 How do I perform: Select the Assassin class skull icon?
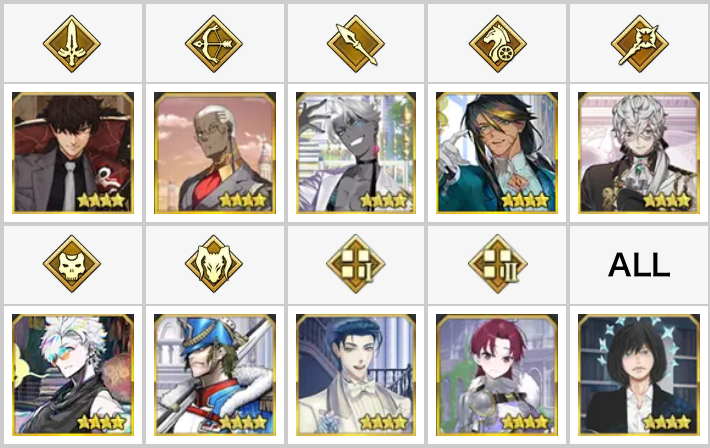72,264
